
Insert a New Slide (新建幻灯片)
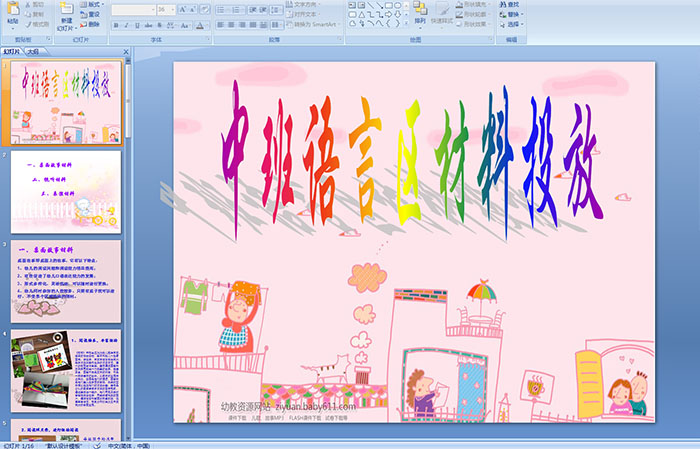click(67, 17)
